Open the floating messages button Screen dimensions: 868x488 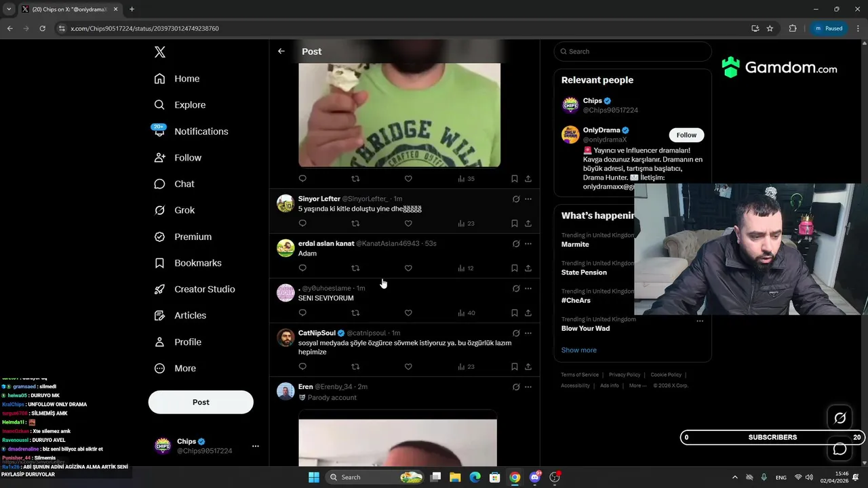(x=840, y=449)
